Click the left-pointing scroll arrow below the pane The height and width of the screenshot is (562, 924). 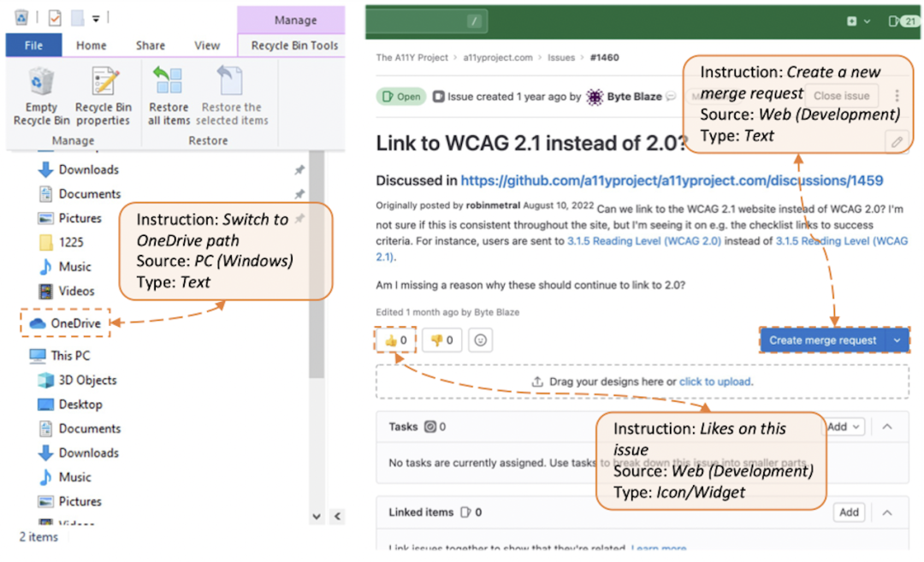coord(337,517)
